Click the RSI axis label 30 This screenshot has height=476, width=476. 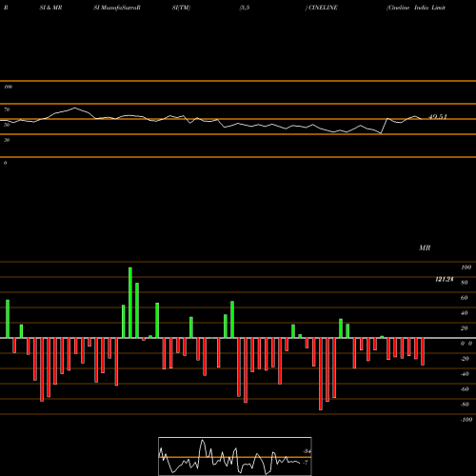click(x=7, y=140)
